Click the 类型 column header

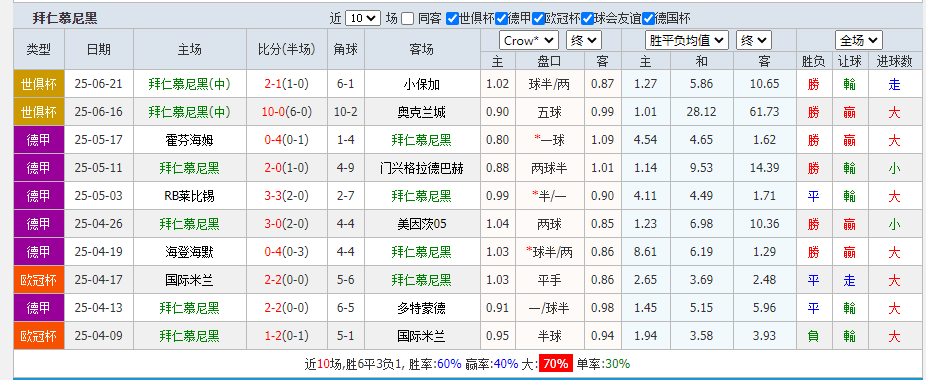pyautogui.click(x=38, y=50)
